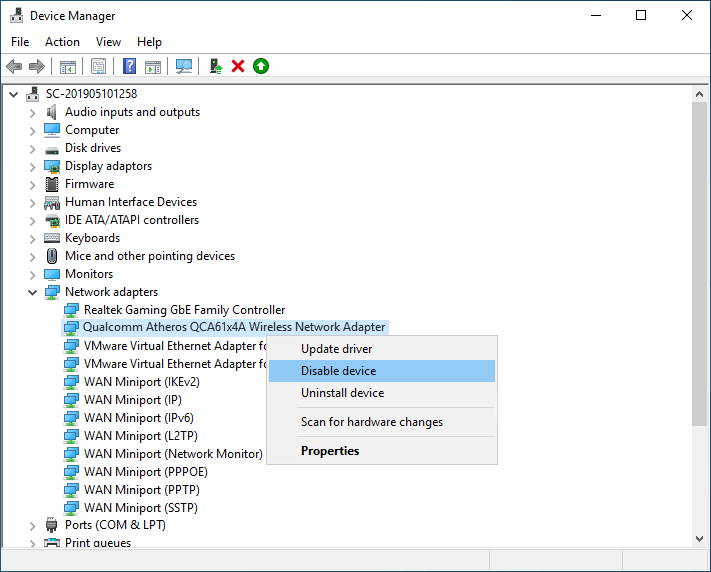Click the green circle arrow toolbar icon
The image size is (711, 572).
[261, 66]
